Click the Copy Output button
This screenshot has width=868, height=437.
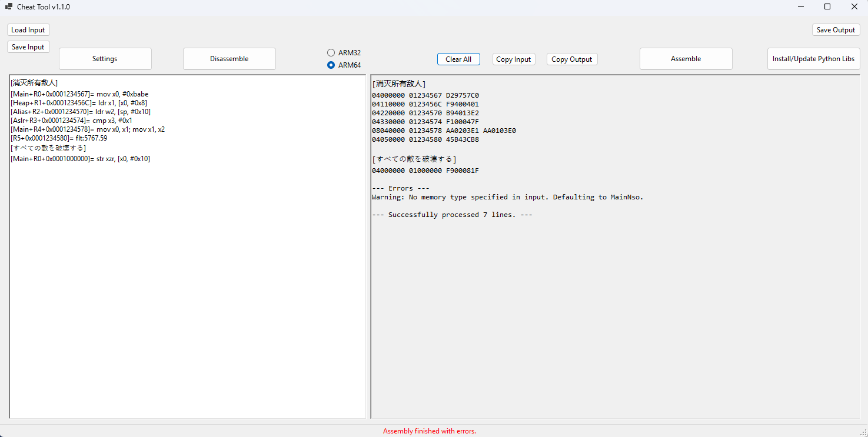(572, 59)
